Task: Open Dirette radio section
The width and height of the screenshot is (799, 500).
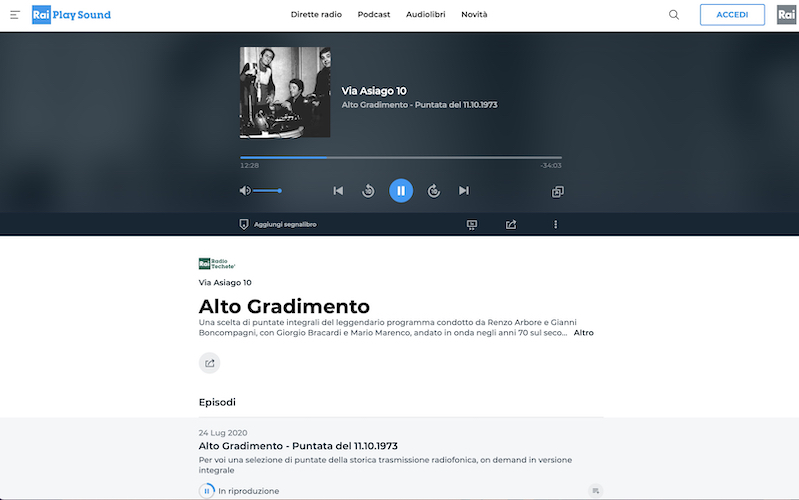Action: point(316,15)
